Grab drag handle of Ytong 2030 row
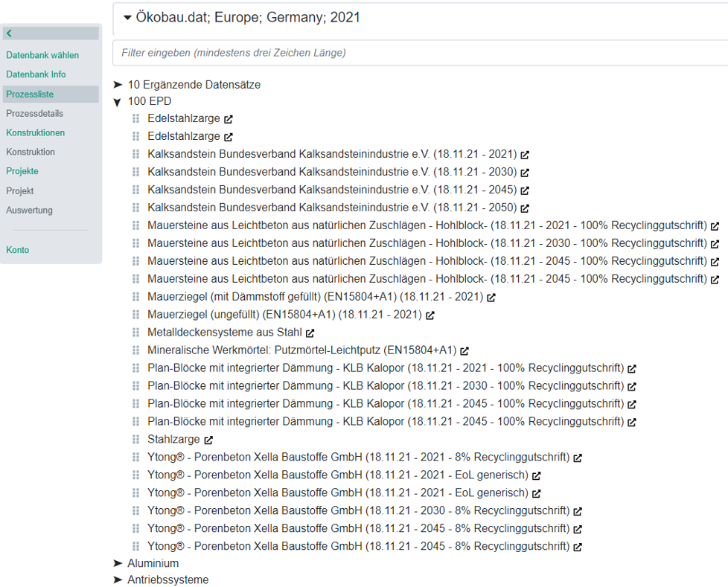The height and width of the screenshot is (587, 728). coord(135,510)
